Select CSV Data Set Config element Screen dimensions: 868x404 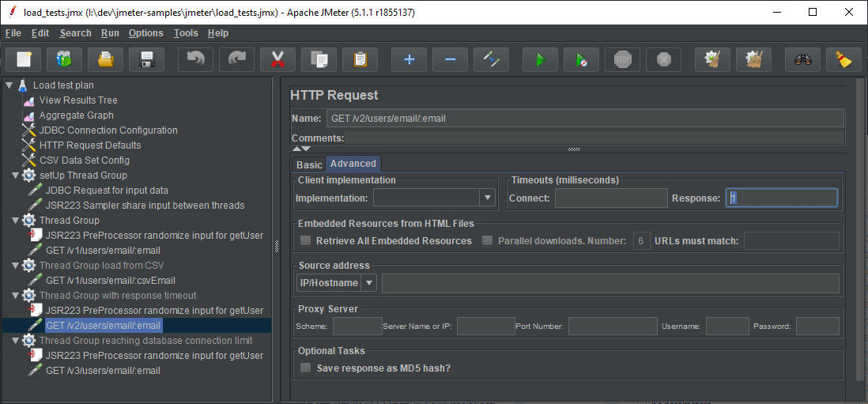click(x=84, y=160)
